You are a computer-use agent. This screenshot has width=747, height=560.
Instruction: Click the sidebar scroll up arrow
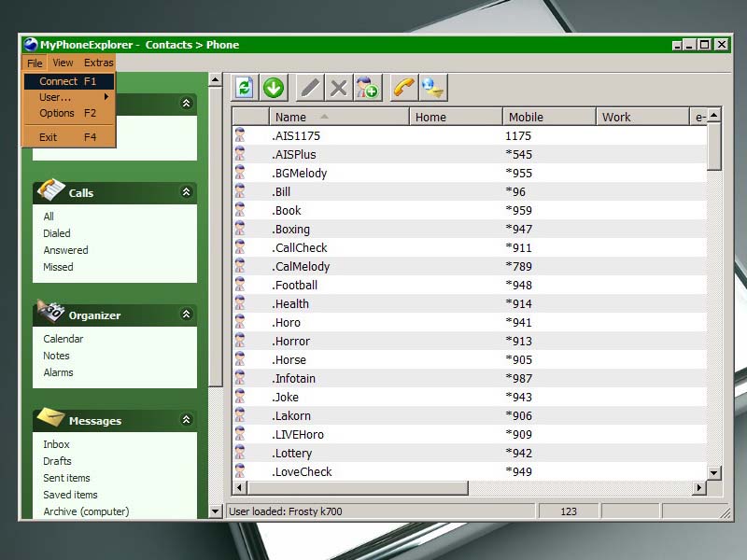(x=216, y=79)
